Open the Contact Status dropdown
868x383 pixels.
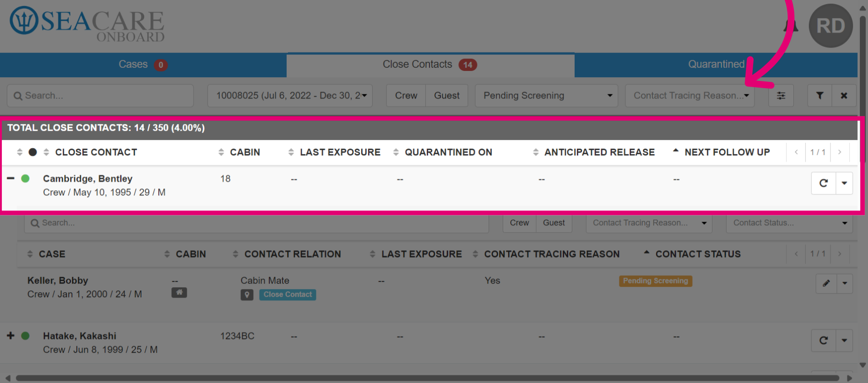(789, 223)
